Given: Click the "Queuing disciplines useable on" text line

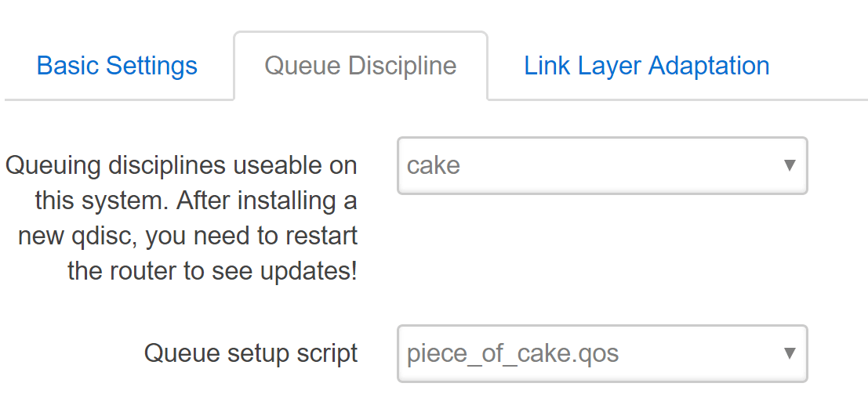Looking at the screenshot, I should [181, 166].
